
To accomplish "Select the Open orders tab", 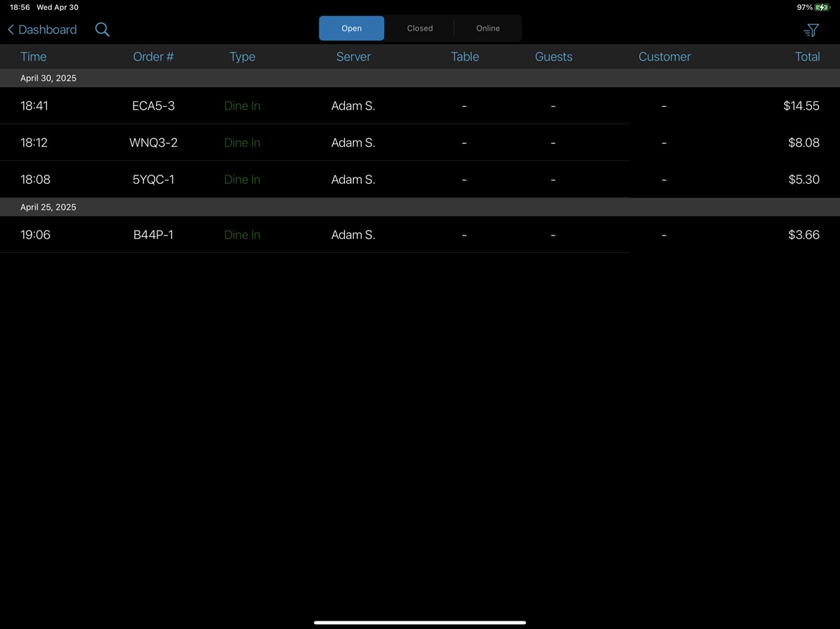I will click(x=352, y=28).
